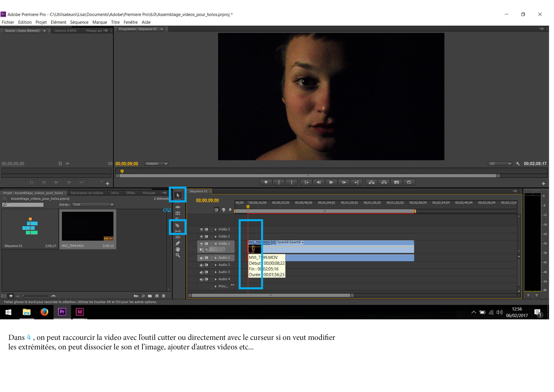The height and width of the screenshot is (392, 554).
Task: Select the Ripple Edit tool
Action: click(178, 207)
